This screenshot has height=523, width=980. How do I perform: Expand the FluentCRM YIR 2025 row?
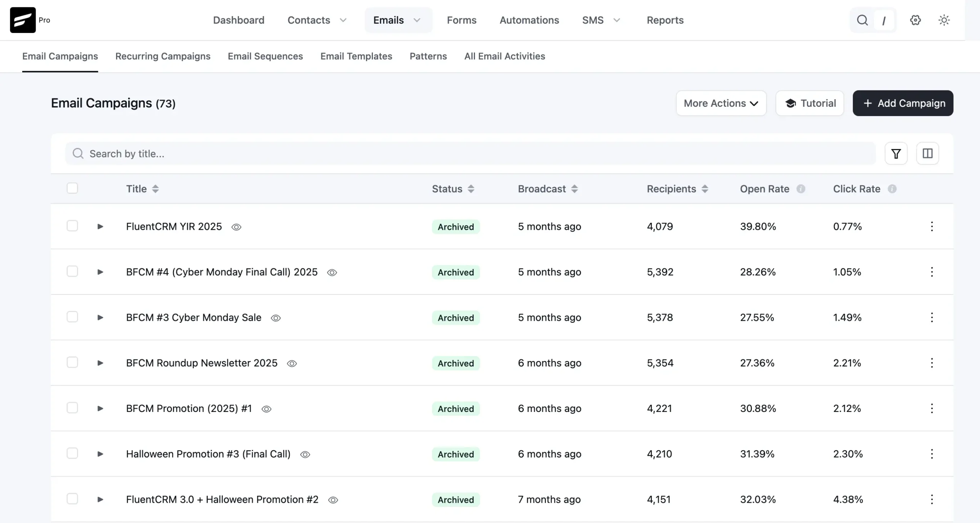pos(100,227)
